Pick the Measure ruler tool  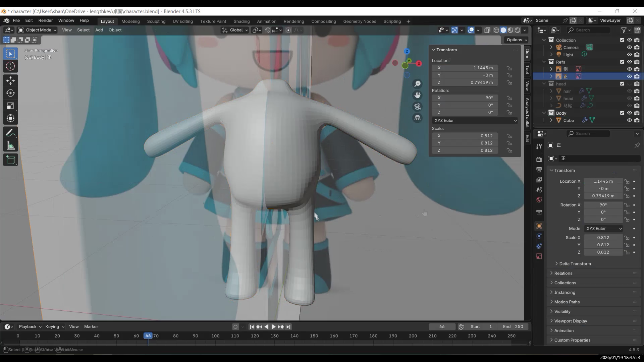pyautogui.click(x=10, y=146)
